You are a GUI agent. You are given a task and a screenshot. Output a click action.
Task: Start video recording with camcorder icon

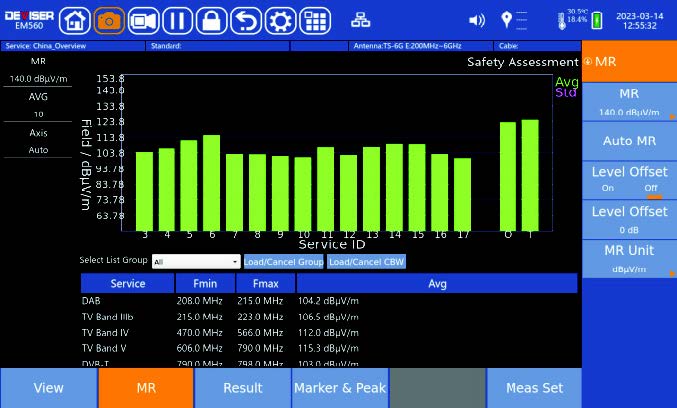(x=143, y=20)
